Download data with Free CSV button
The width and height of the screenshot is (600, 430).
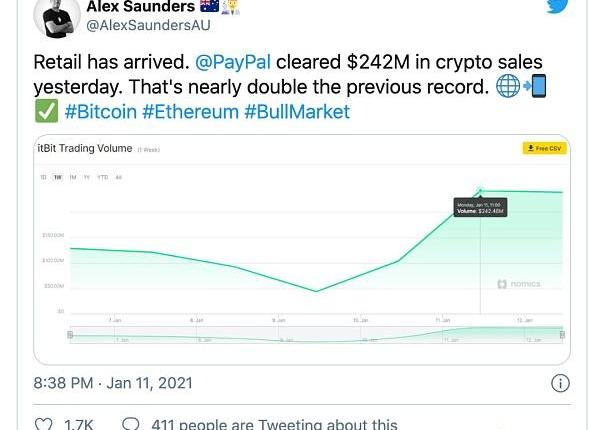pyautogui.click(x=544, y=148)
